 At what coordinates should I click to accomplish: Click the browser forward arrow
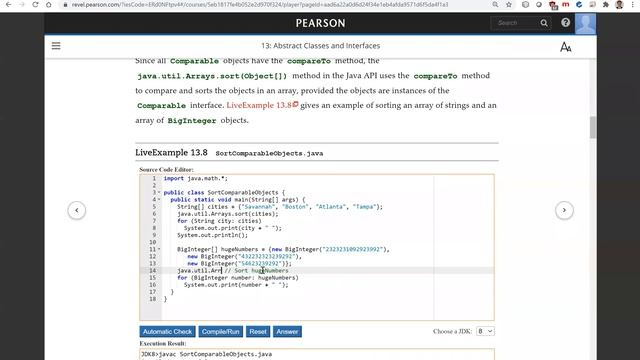[x=22, y=4]
